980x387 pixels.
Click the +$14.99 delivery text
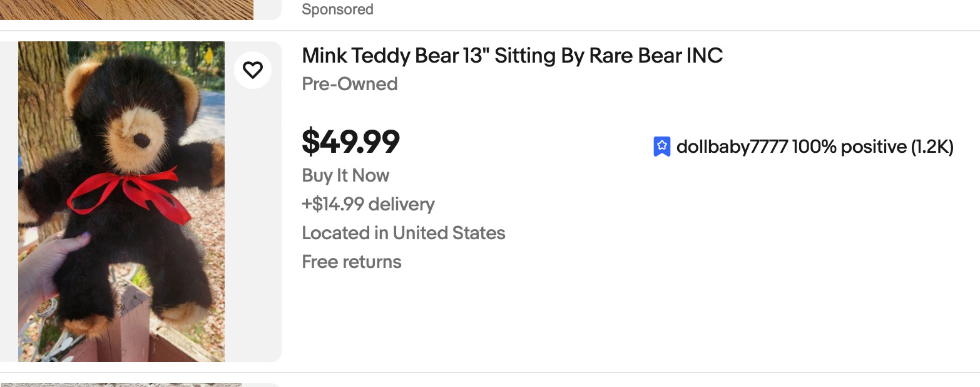coord(368,204)
